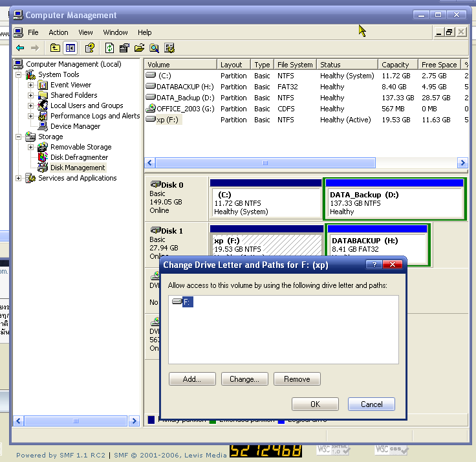Click Computer Management (Local) root node
The image size is (476, 462).
74,65
